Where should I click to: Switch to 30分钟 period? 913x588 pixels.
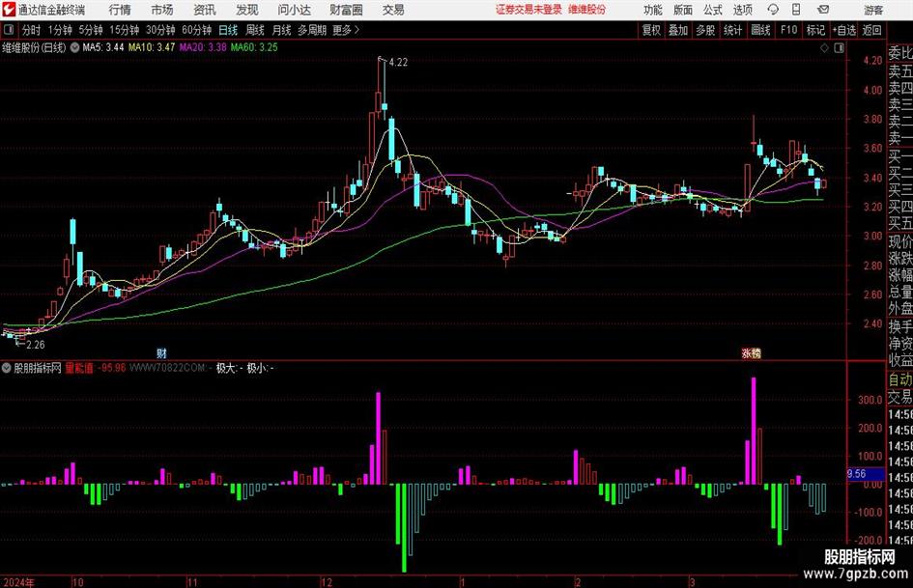[x=160, y=30]
